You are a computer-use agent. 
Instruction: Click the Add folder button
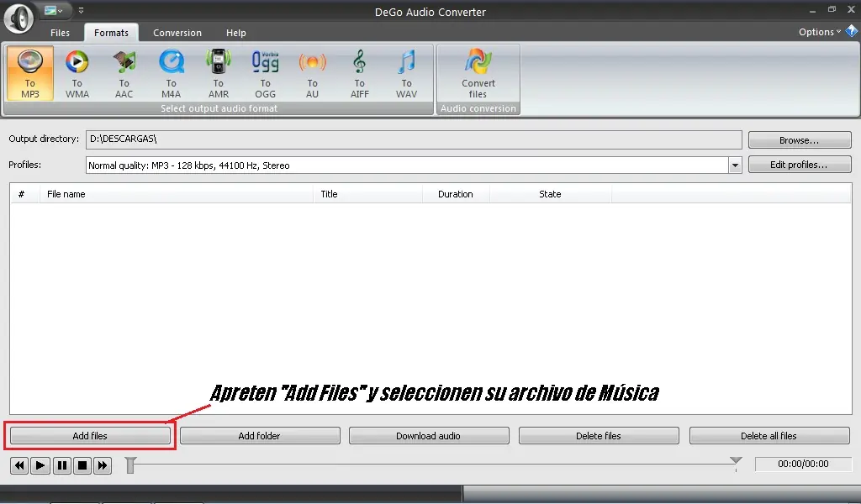260,436
